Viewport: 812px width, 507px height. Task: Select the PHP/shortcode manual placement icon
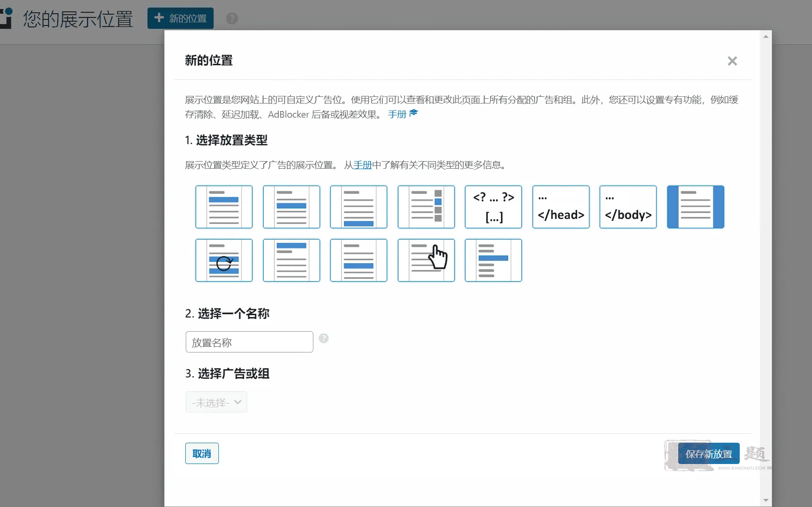point(493,207)
